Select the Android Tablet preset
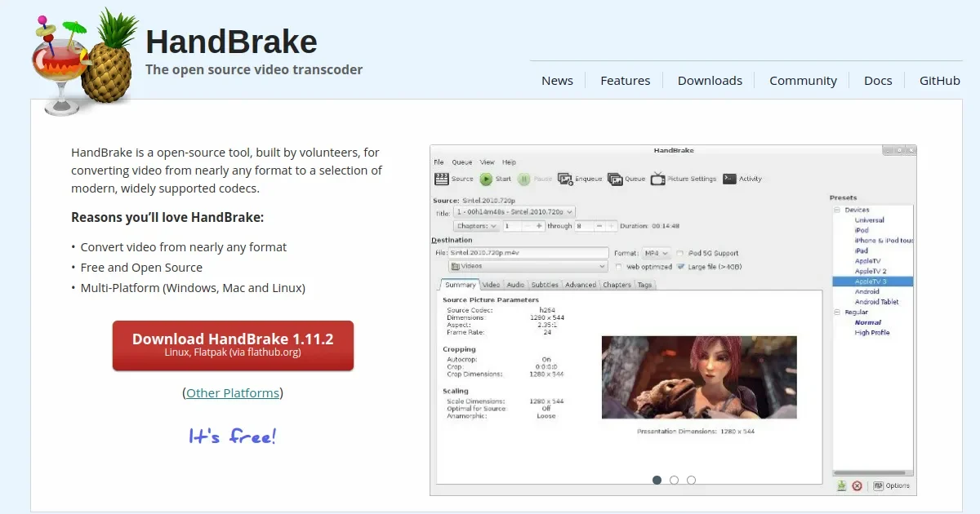Screen dimensions: 980x514 point(876,302)
